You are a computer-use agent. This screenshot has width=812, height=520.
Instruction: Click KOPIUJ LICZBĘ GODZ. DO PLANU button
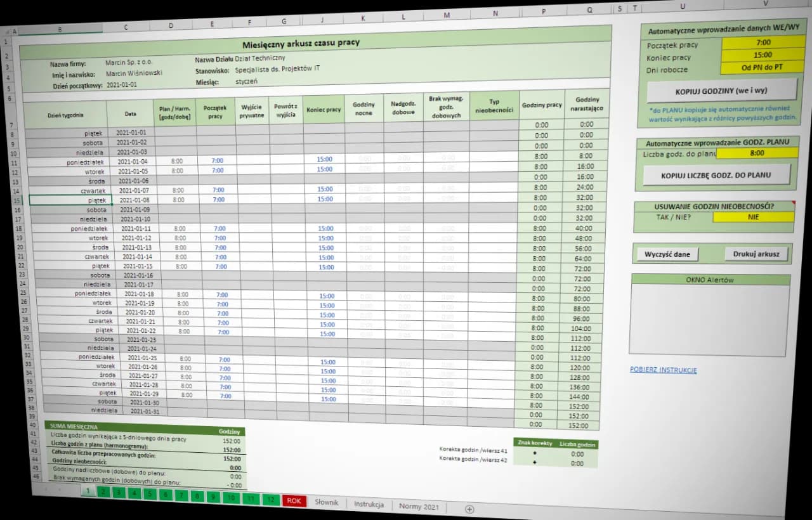[x=717, y=175]
